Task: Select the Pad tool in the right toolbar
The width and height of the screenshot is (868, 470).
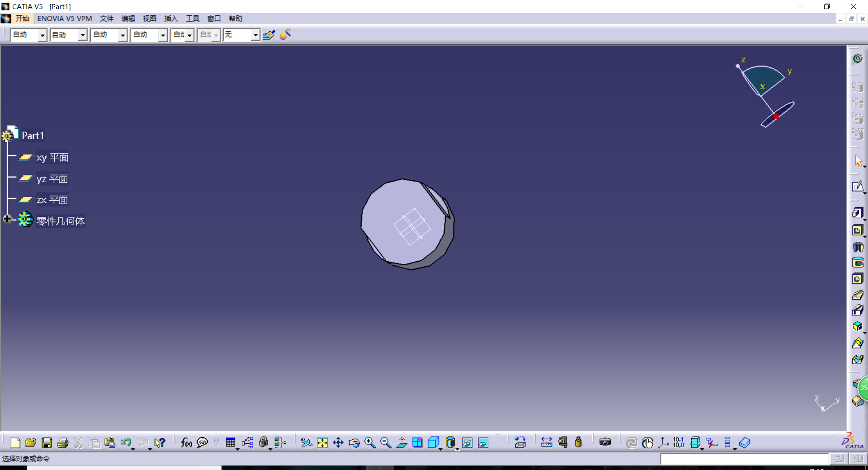Action: click(858, 213)
